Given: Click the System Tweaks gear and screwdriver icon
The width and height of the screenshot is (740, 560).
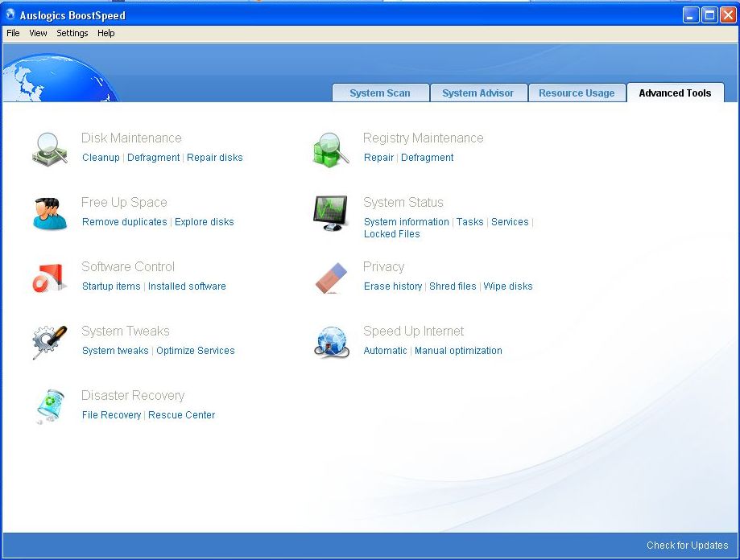Looking at the screenshot, I should [x=50, y=342].
